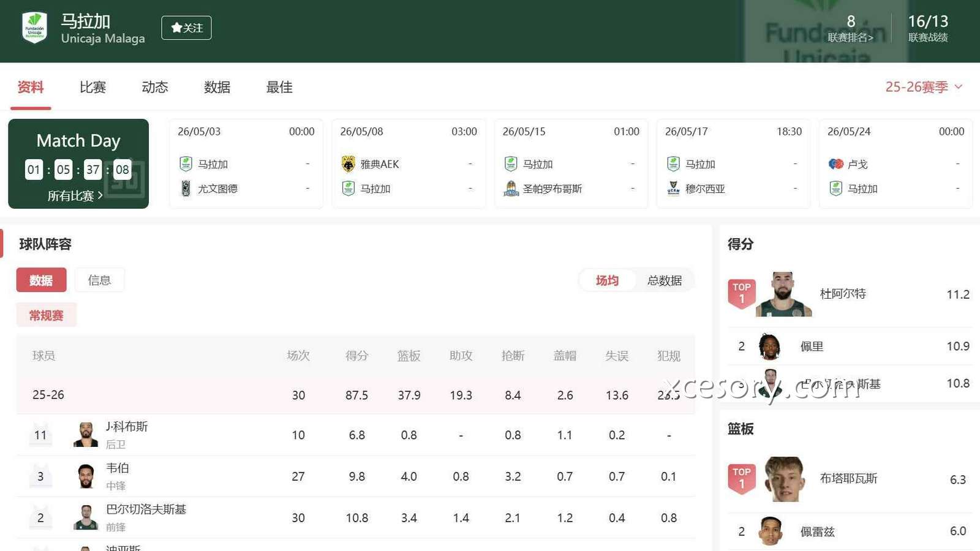980x551 pixels.
Task: Open player J·科布斯 photo
Action: coord(86,435)
